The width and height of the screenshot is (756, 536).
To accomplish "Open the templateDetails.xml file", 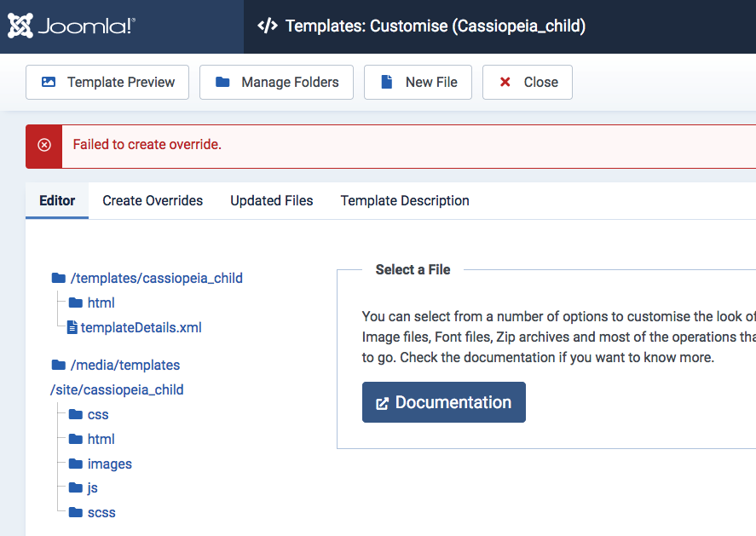I will pyautogui.click(x=134, y=328).
